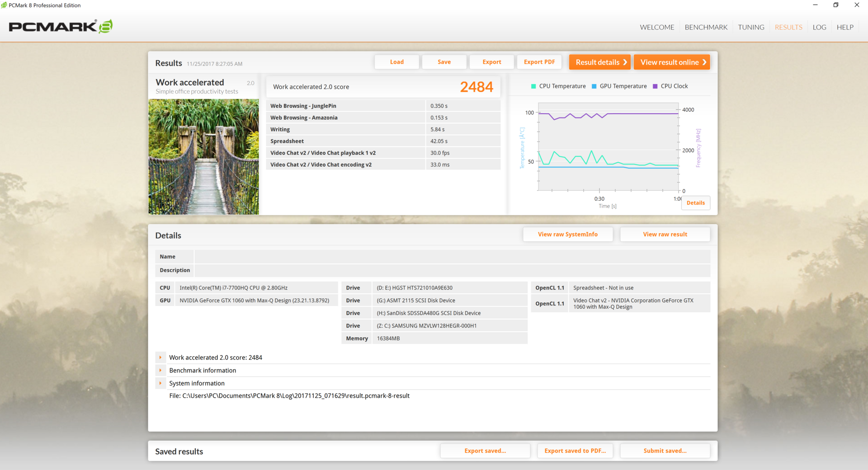Click the Spreadsheet result row
The image size is (868, 470).
383,141
